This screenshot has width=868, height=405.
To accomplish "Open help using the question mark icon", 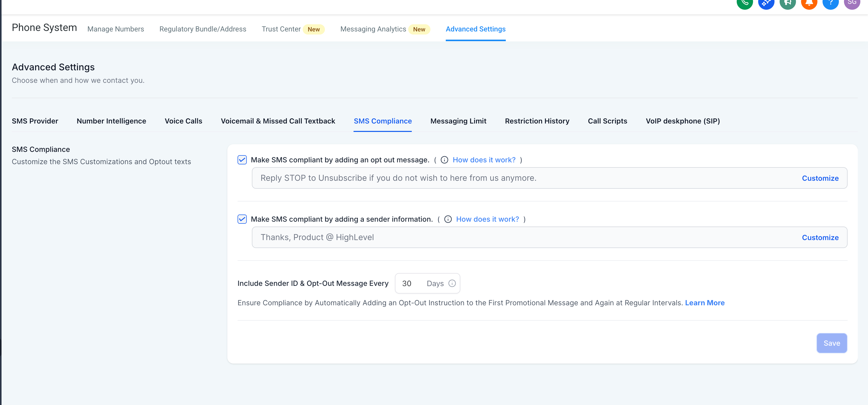I will coord(831,3).
